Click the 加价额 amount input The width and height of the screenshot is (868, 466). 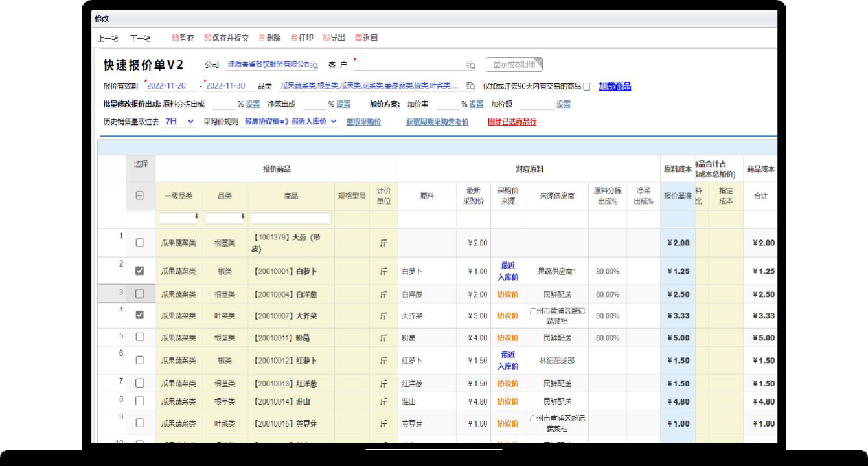(x=536, y=104)
